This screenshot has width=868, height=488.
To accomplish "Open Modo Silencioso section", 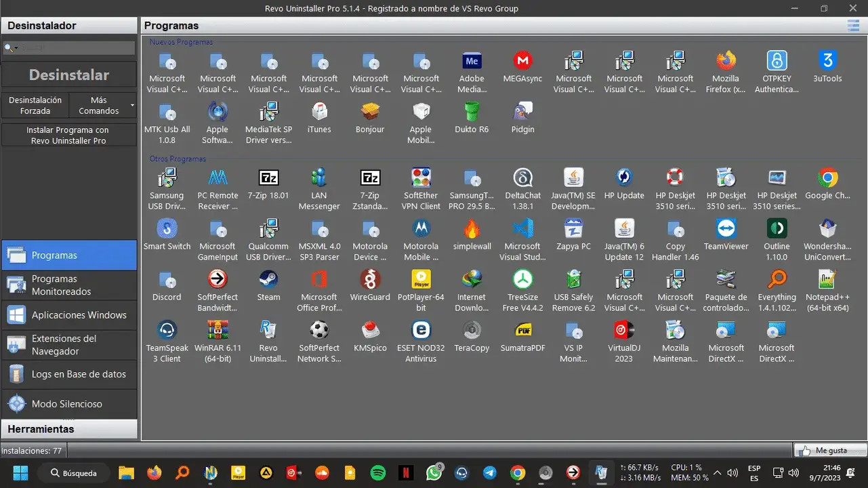I will 69,404.
